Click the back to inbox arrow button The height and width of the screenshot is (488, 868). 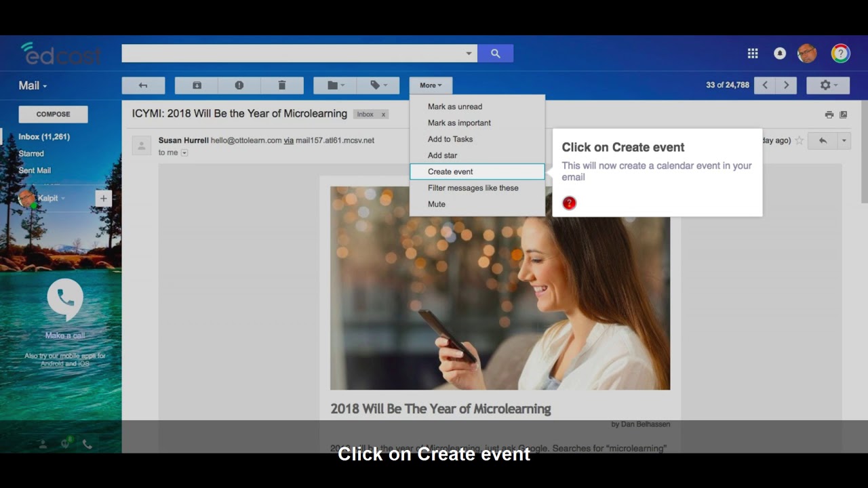(143, 85)
